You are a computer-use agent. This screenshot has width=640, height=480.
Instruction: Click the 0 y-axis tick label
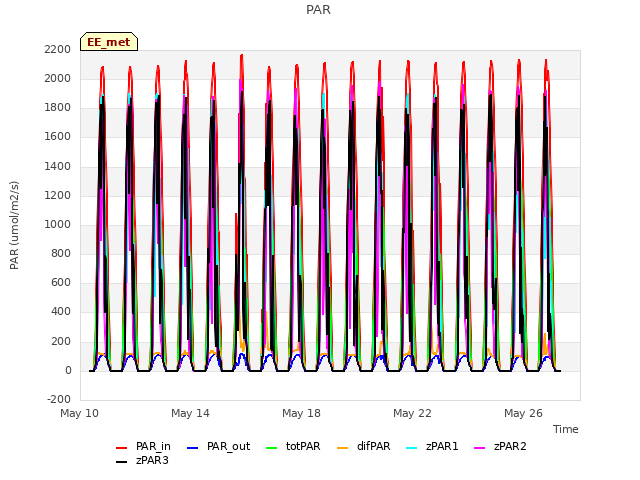click(68, 371)
